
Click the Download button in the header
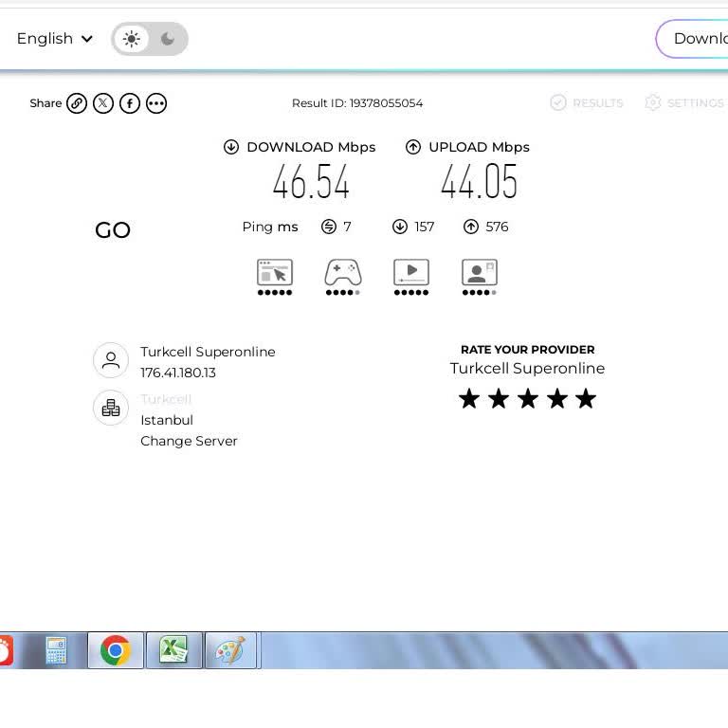click(692, 39)
